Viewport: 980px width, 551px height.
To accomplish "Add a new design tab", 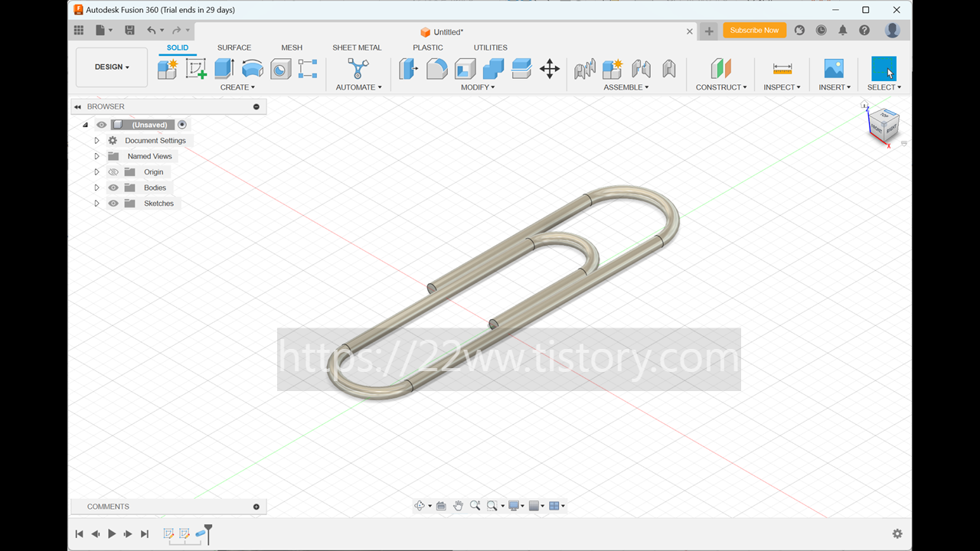I will point(709,31).
